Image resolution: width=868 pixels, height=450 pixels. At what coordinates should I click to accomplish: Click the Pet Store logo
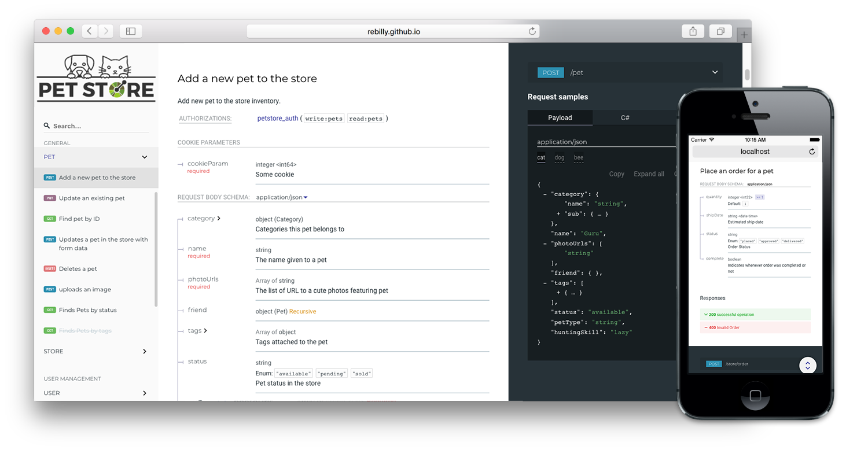click(95, 76)
